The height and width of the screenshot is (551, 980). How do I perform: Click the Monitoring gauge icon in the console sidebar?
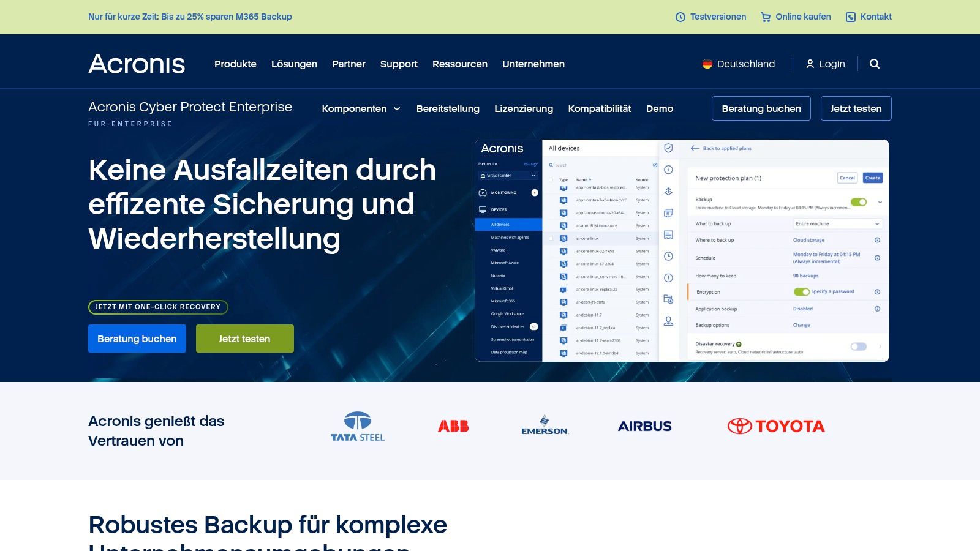[483, 193]
